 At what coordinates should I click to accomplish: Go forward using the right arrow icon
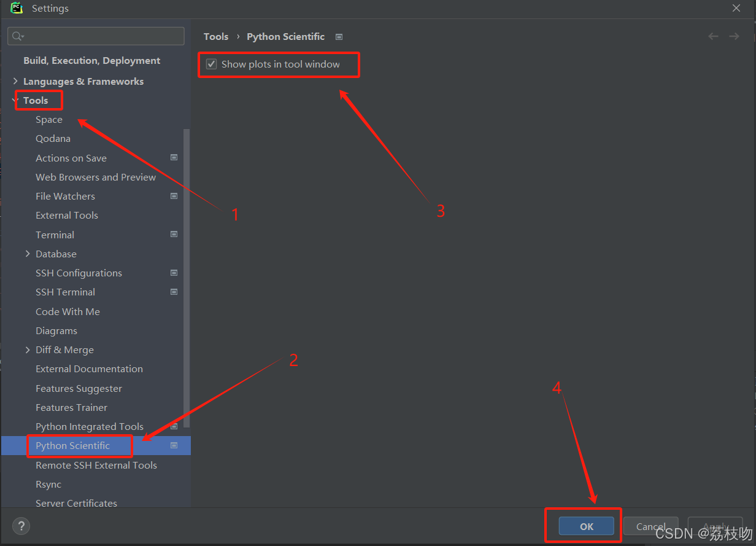click(734, 36)
